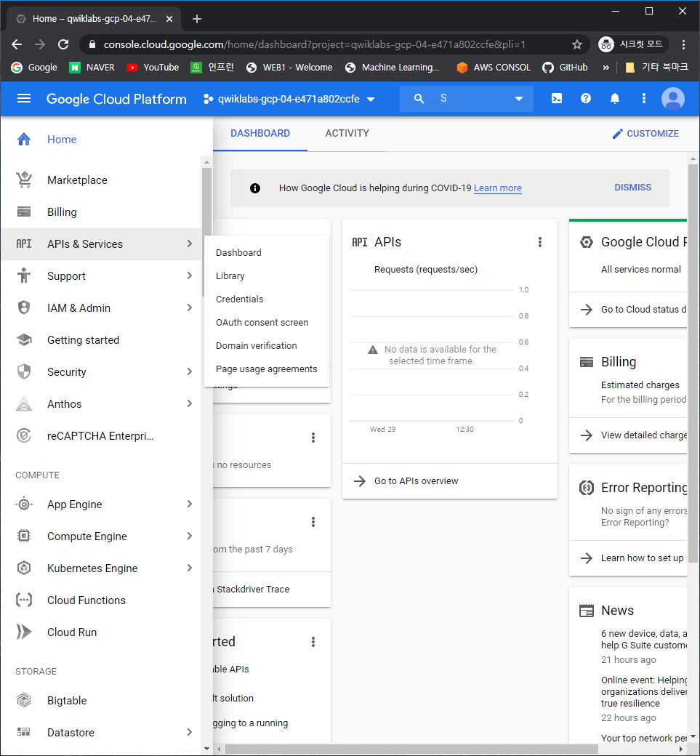The image size is (700, 756).
Task: Expand the Datastore submenu arrow
Action: pos(190,732)
